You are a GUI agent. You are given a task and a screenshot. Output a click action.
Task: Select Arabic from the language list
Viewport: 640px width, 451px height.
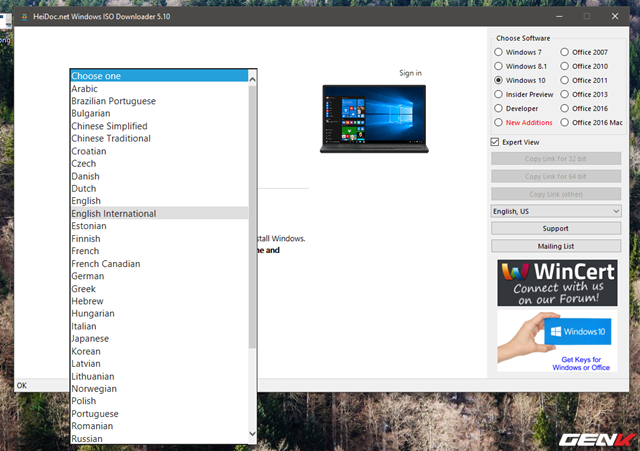coord(159,89)
